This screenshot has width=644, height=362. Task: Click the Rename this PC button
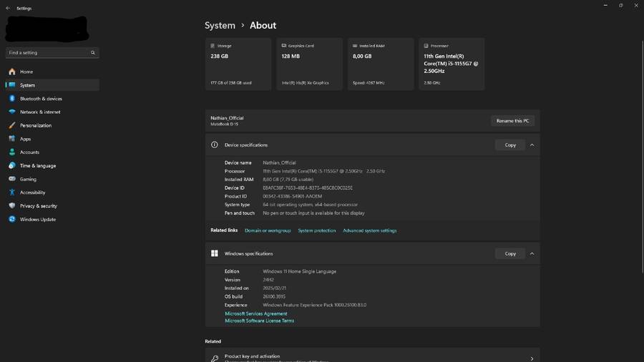pyautogui.click(x=513, y=121)
